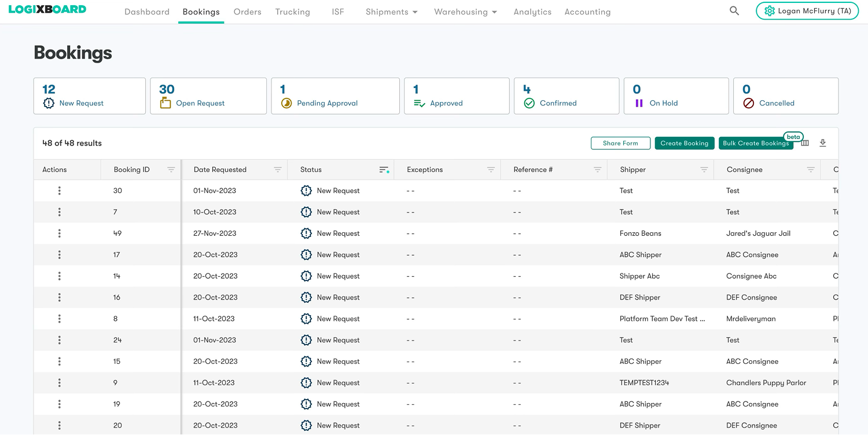Click the Approved card checklist icon

click(x=420, y=103)
